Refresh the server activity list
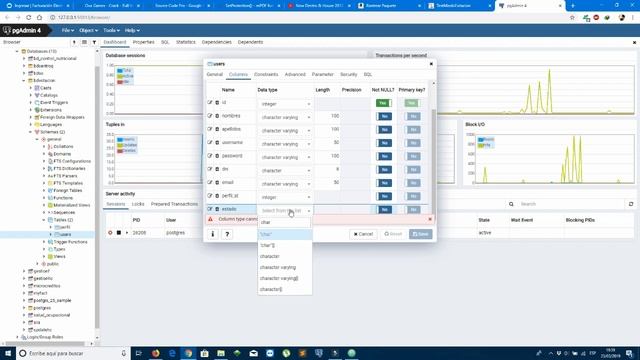This screenshot has height=360, width=640. [x=631, y=204]
